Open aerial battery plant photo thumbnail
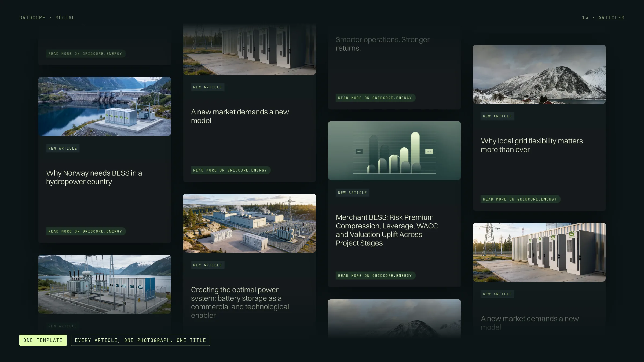644x362 pixels. [250, 223]
